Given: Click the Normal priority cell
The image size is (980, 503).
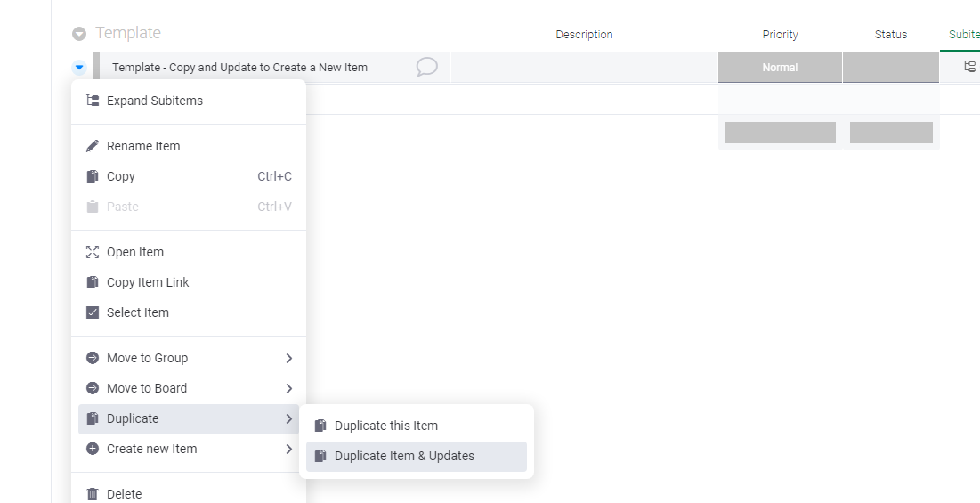Looking at the screenshot, I should click(780, 68).
